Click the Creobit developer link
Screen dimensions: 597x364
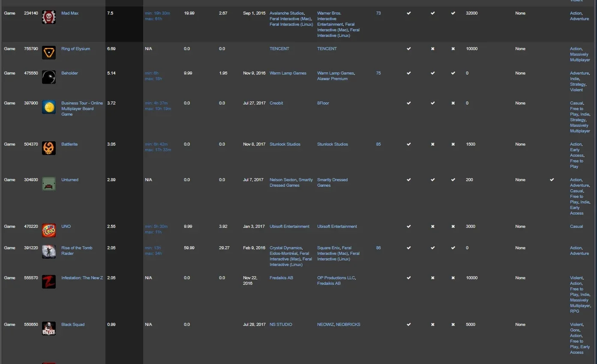(x=276, y=103)
